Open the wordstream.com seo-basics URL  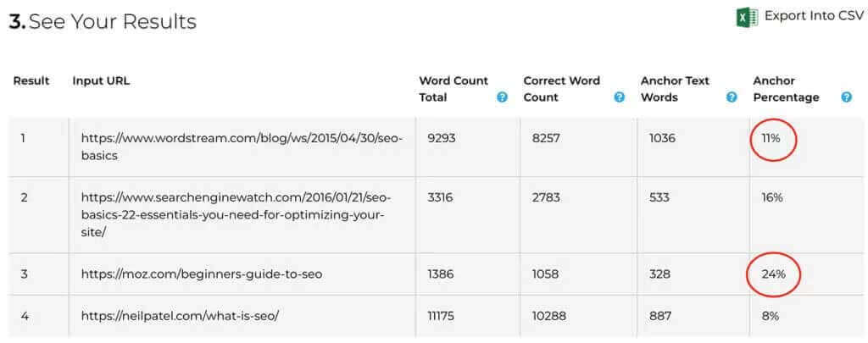[x=242, y=147]
